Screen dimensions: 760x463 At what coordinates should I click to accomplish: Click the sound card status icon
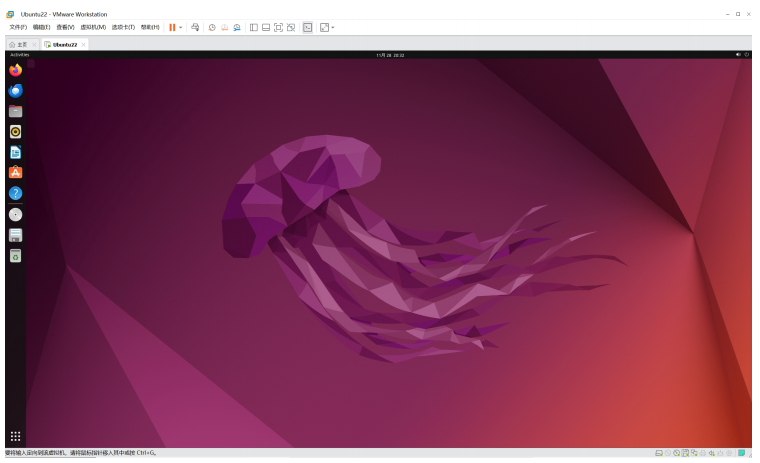[712, 453]
